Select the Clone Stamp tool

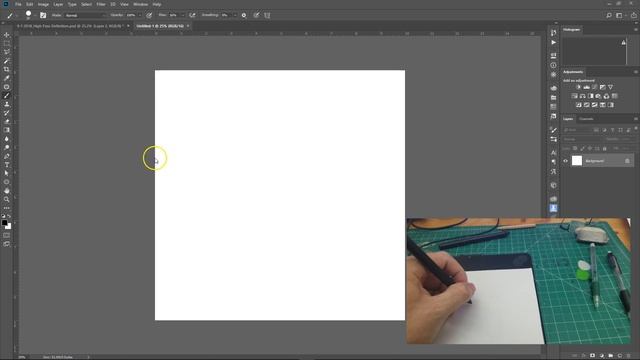coord(7,104)
